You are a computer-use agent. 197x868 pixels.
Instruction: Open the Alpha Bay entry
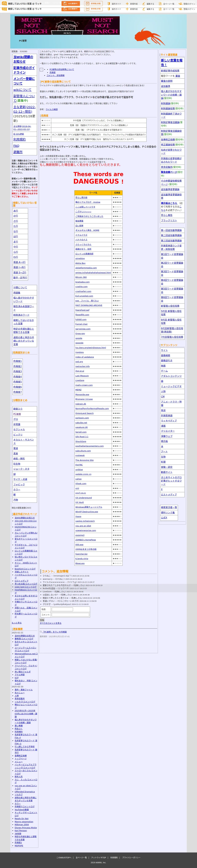[x=80, y=263]
